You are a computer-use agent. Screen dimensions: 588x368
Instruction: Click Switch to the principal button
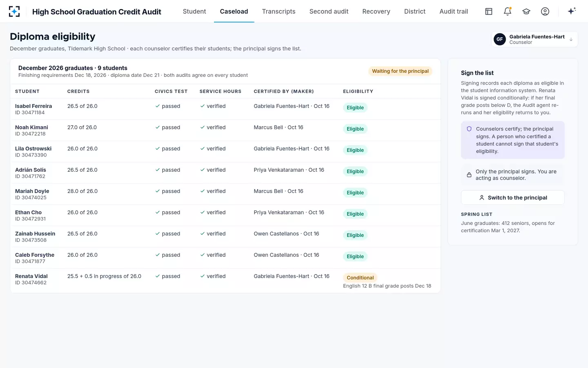(x=513, y=197)
